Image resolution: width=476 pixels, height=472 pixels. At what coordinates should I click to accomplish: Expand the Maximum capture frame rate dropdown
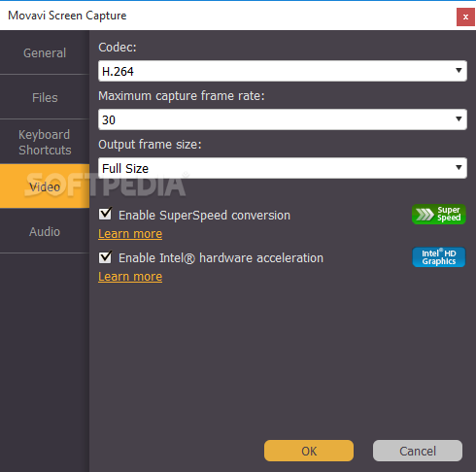point(283,119)
